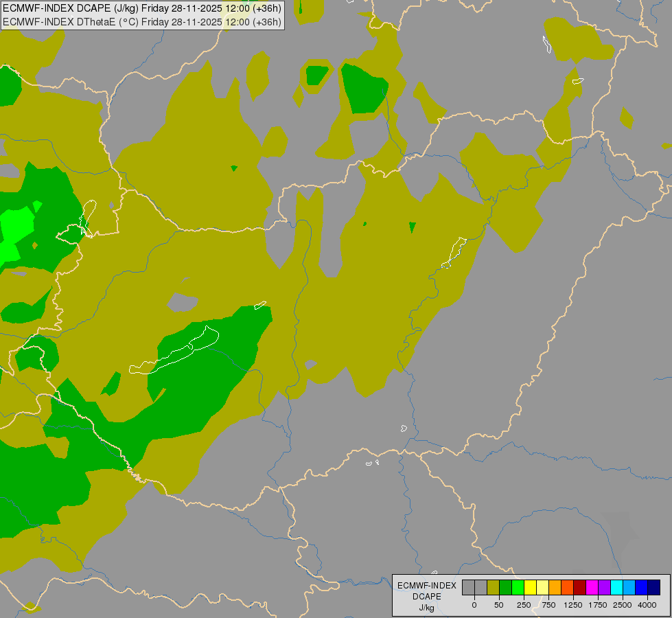Select the red-orange legend swatch
The height and width of the screenshot is (618, 672).
coord(568,588)
